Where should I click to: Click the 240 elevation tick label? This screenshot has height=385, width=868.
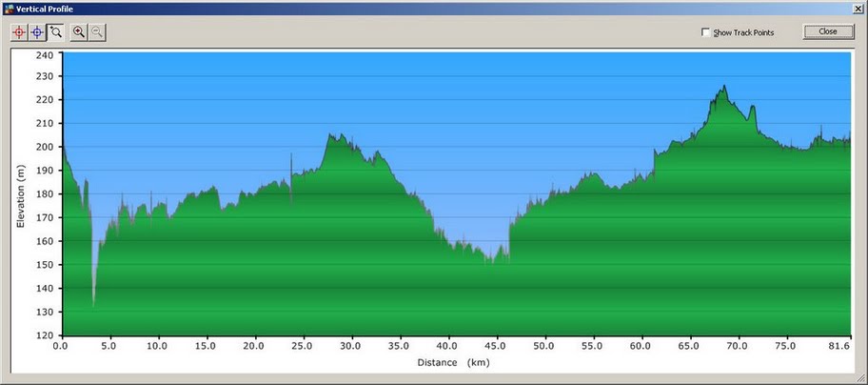45,54
